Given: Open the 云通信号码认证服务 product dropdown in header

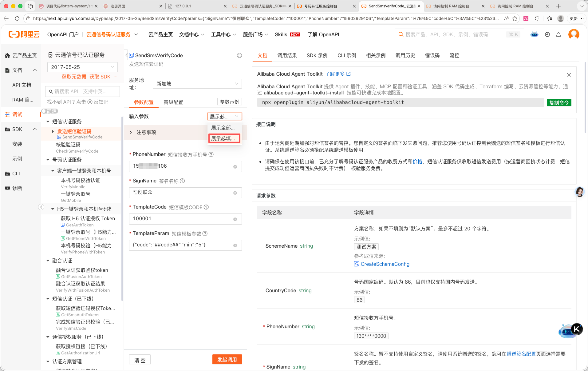Looking at the screenshot, I should (112, 34).
